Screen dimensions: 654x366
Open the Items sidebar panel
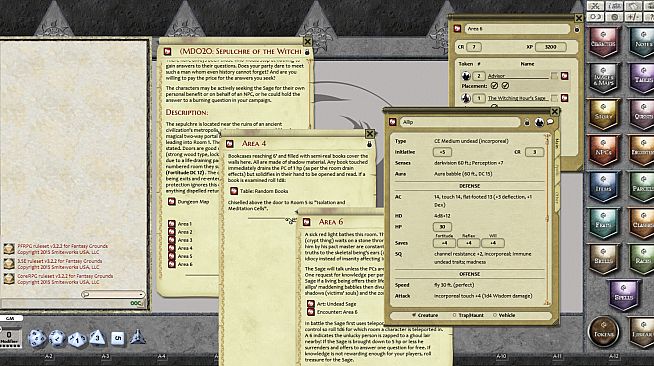click(x=603, y=187)
